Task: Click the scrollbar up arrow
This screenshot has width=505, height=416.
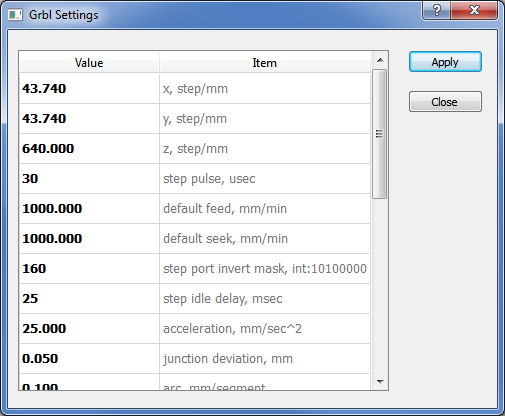Action: (x=380, y=60)
